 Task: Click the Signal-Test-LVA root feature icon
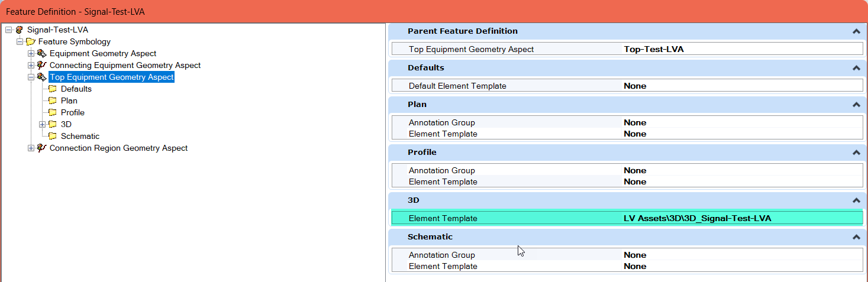tap(20, 30)
